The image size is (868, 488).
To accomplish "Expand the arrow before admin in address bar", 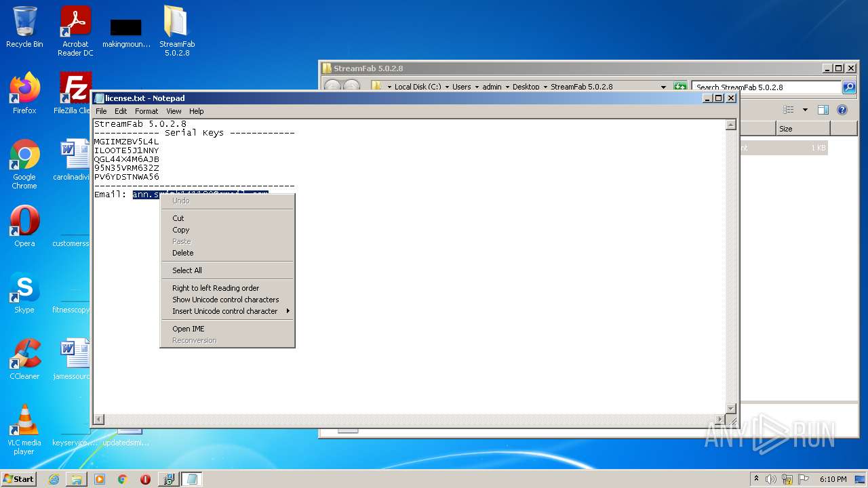I will [477, 87].
